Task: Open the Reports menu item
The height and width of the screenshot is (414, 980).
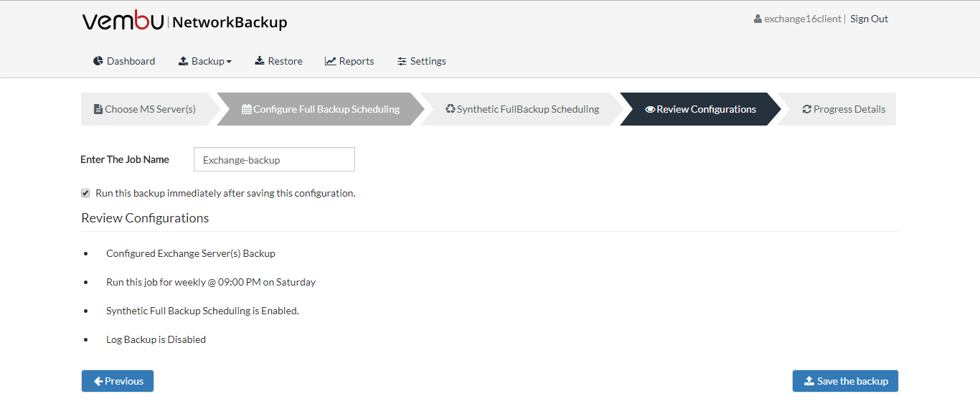Action: [x=349, y=61]
